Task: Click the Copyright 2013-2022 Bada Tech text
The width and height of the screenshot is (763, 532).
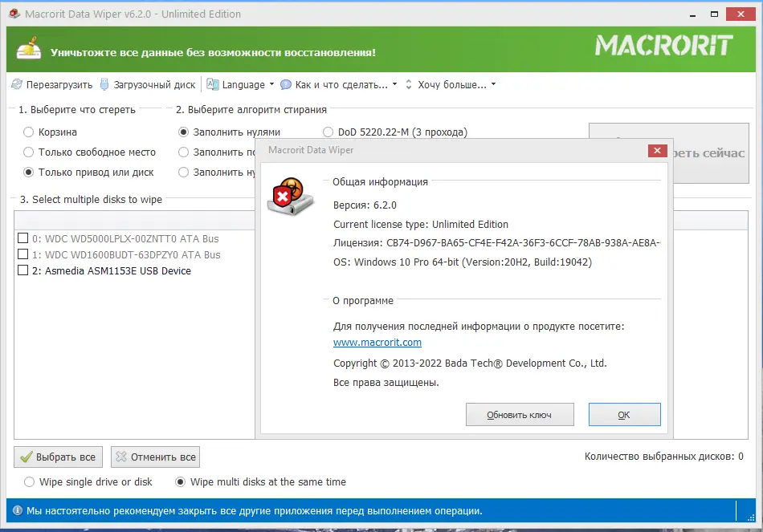Action: 470,363
